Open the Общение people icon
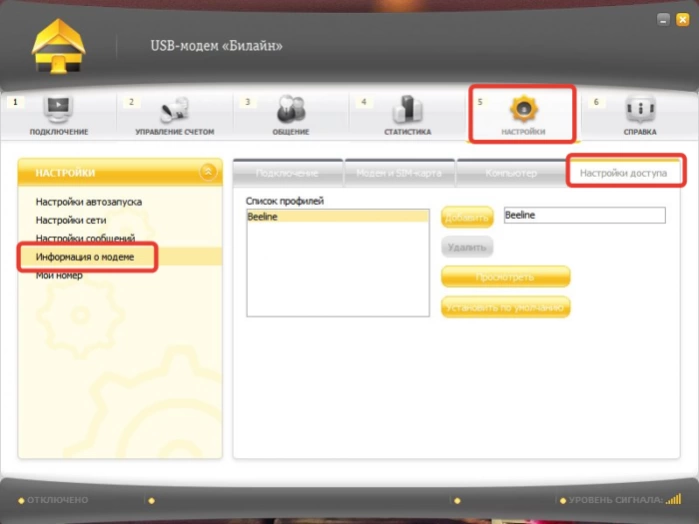699x524 pixels. pos(291,109)
